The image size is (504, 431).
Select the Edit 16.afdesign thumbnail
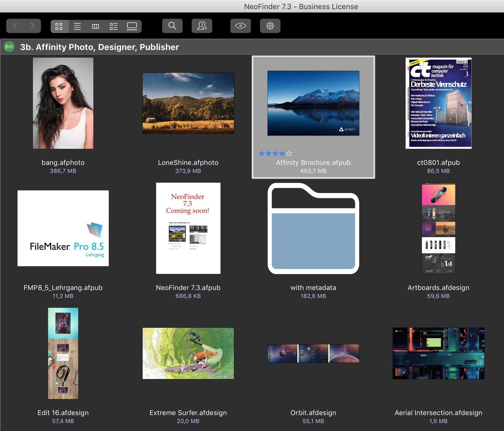(x=63, y=353)
